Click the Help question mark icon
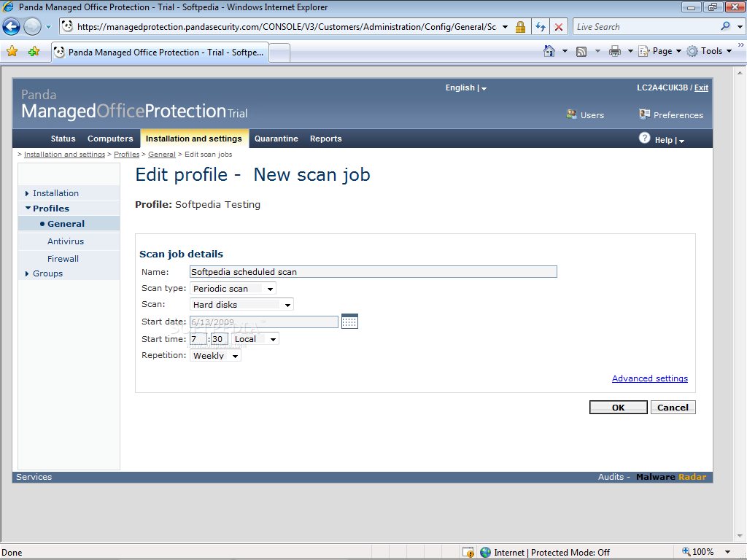This screenshot has width=747, height=560. tap(644, 138)
